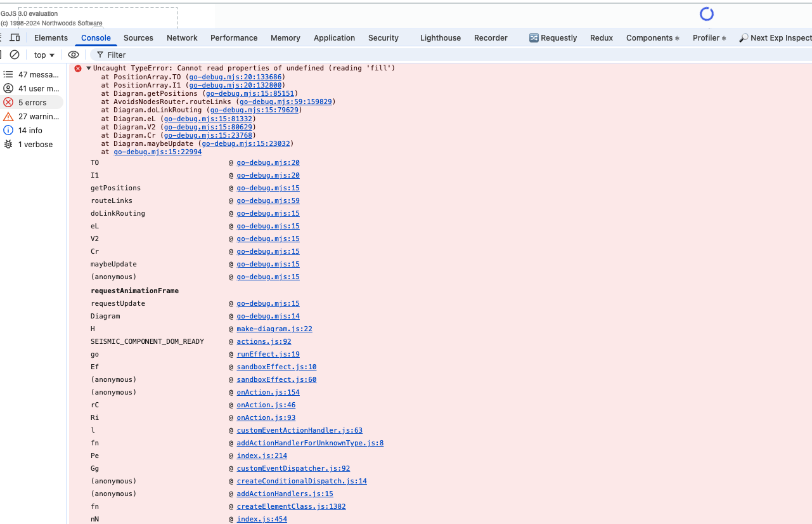The image size is (812, 524).
Task: Open link go-debug.mjs:20:133686
Action: click(235, 77)
